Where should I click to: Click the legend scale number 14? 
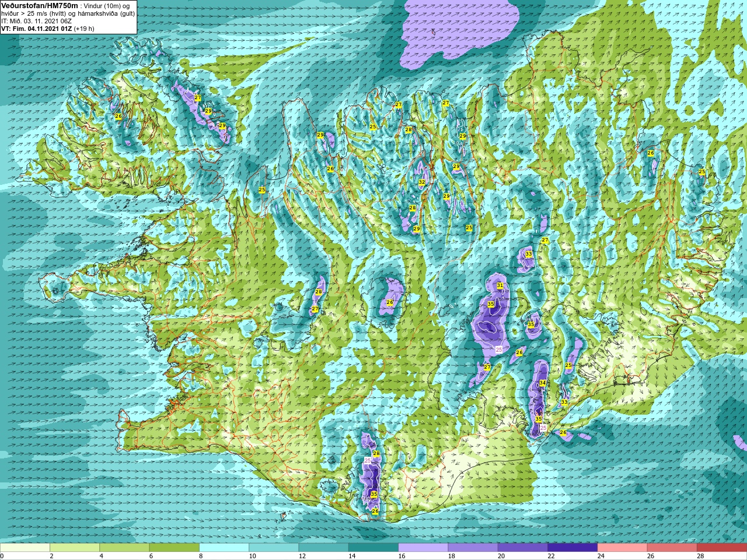point(352,556)
